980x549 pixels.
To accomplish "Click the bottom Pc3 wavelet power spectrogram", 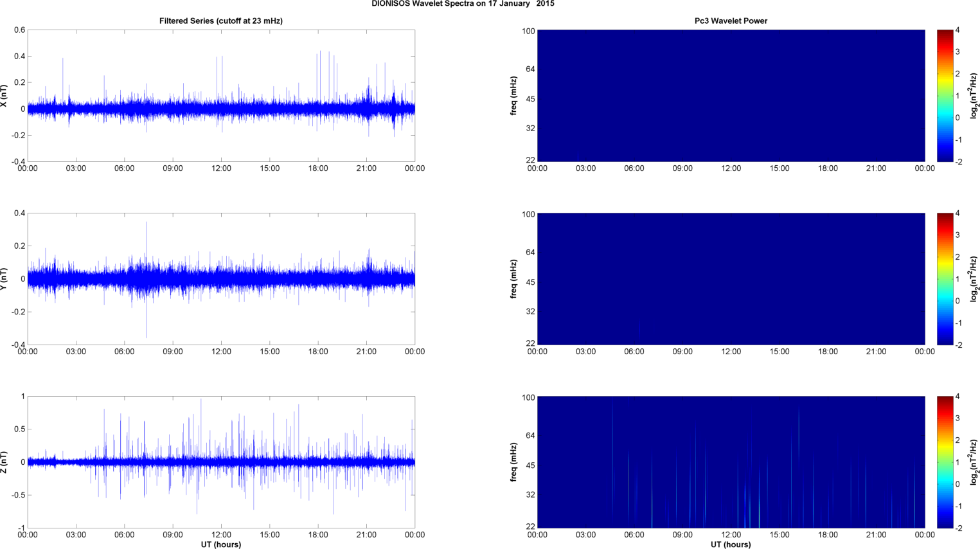I will tap(731, 462).
